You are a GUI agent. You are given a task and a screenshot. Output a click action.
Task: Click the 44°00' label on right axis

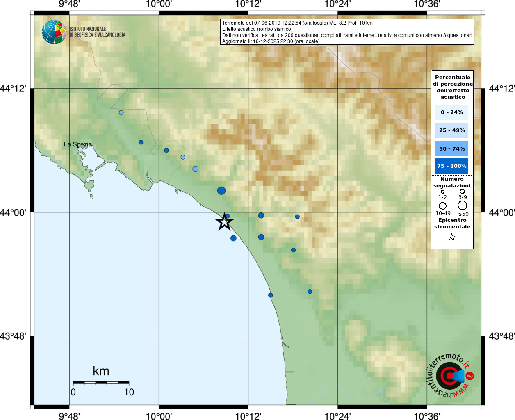[x=502, y=212]
